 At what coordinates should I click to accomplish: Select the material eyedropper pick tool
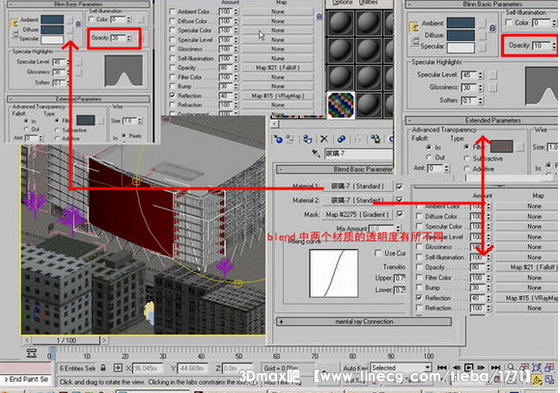click(x=316, y=154)
